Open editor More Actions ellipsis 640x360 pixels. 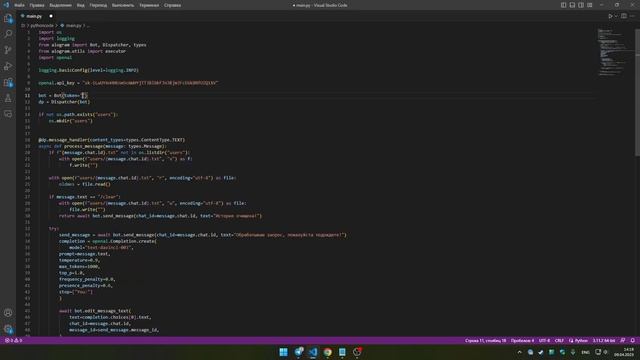coord(632,16)
